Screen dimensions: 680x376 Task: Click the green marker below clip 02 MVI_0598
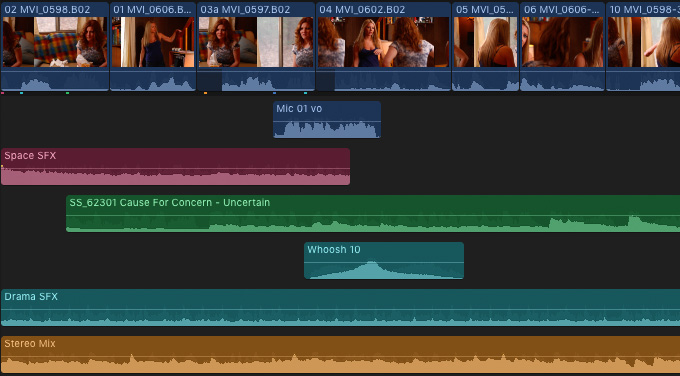click(67, 93)
